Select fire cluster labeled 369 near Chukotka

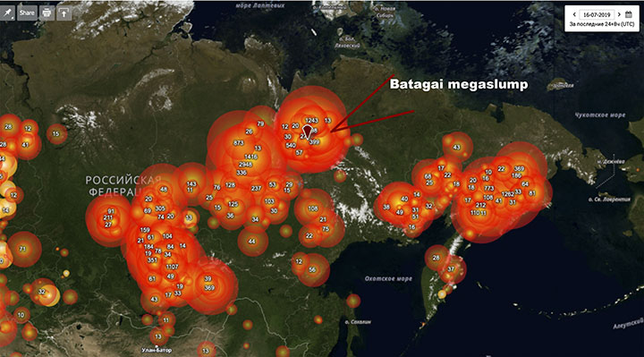click(x=519, y=169)
